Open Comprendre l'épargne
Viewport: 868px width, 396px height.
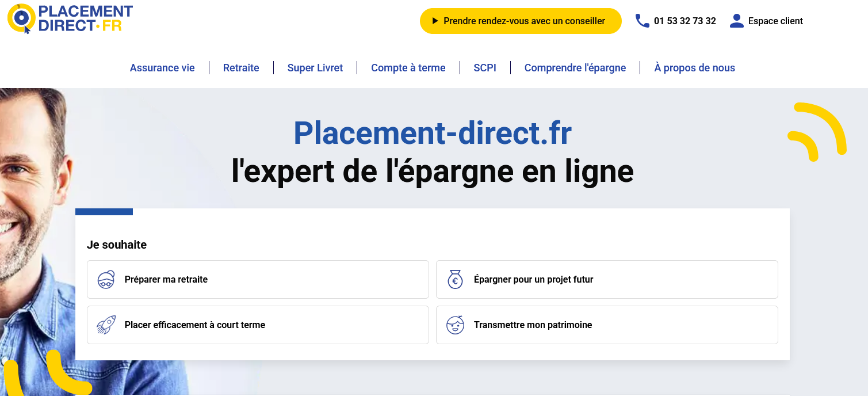(575, 67)
